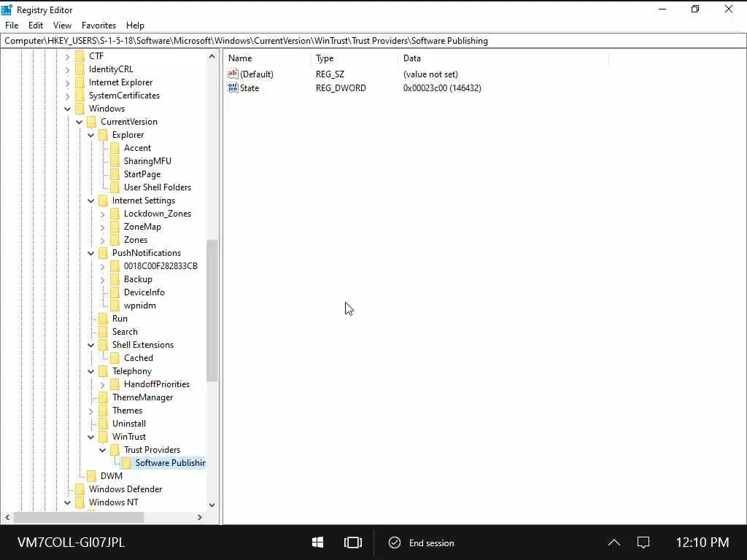This screenshot has height=560, width=747.
Task: Click the User Shell Folders folder icon
Action: point(115,187)
